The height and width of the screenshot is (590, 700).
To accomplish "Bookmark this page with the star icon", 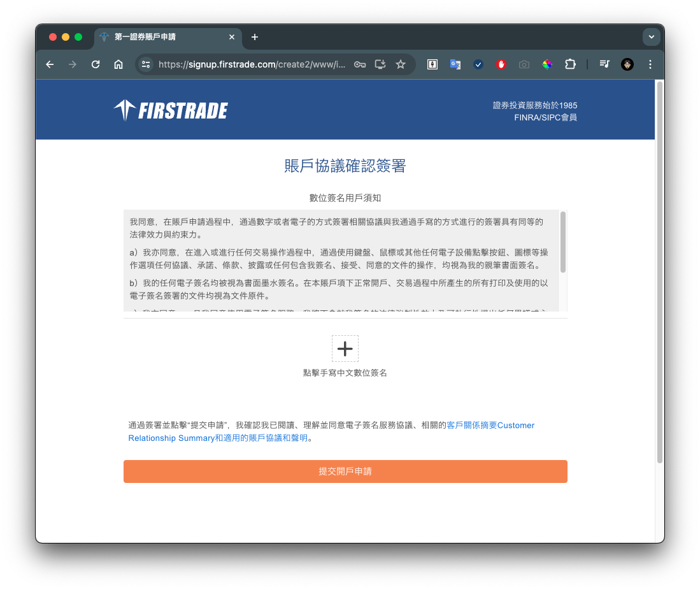I will 401,64.
